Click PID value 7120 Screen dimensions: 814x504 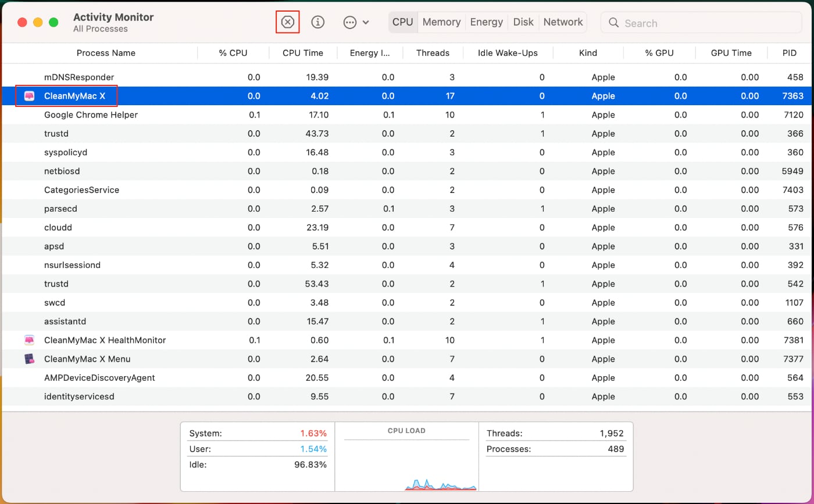point(793,115)
